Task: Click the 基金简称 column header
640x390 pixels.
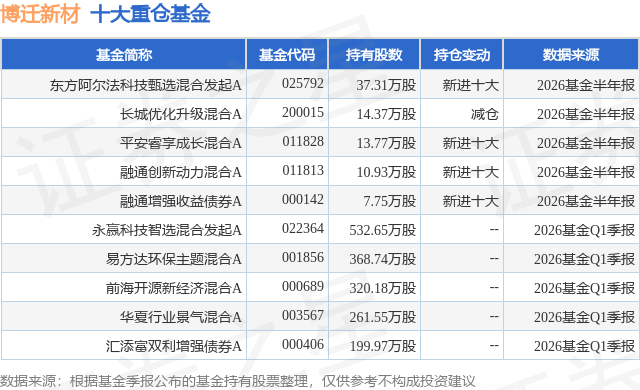Action: click(x=124, y=55)
